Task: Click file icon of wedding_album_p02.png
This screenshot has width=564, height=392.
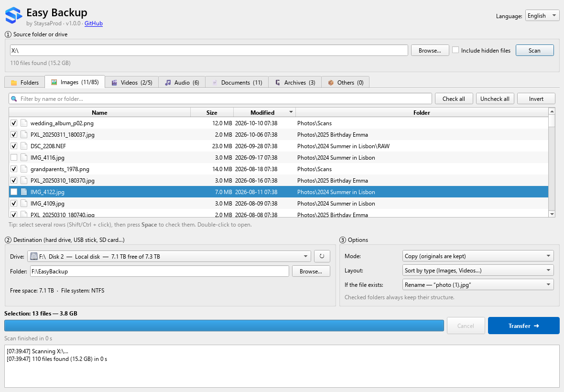Action: (24, 123)
